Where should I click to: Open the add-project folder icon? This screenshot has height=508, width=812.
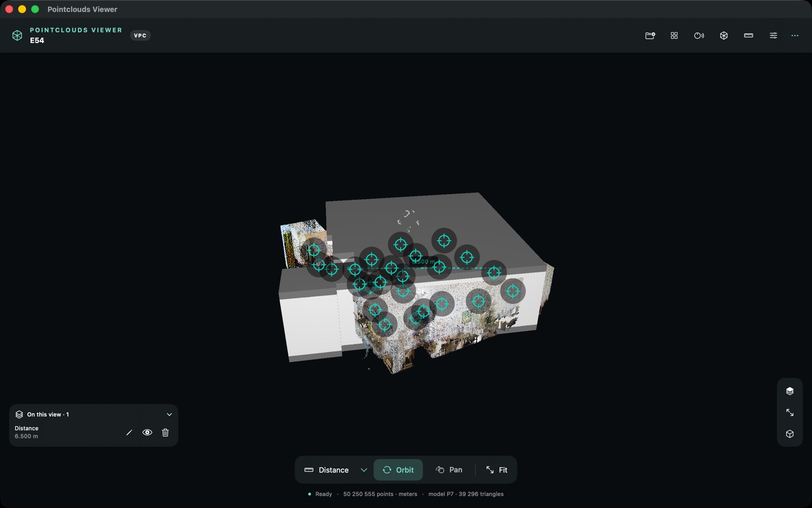650,36
